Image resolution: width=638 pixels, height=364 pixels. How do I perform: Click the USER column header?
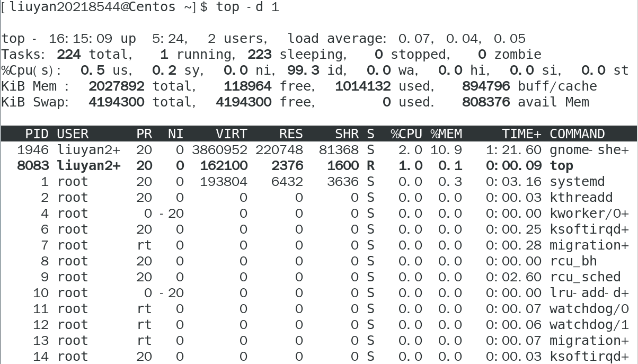(x=73, y=134)
